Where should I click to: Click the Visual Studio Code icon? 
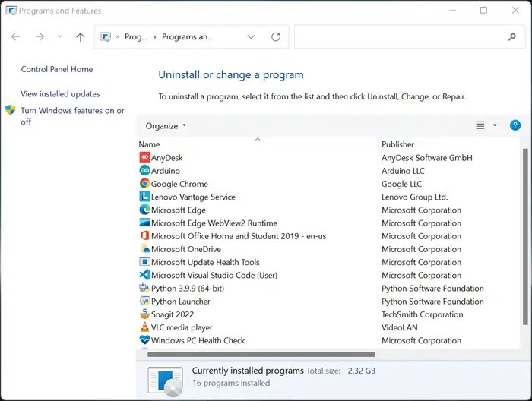click(x=144, y=275)
